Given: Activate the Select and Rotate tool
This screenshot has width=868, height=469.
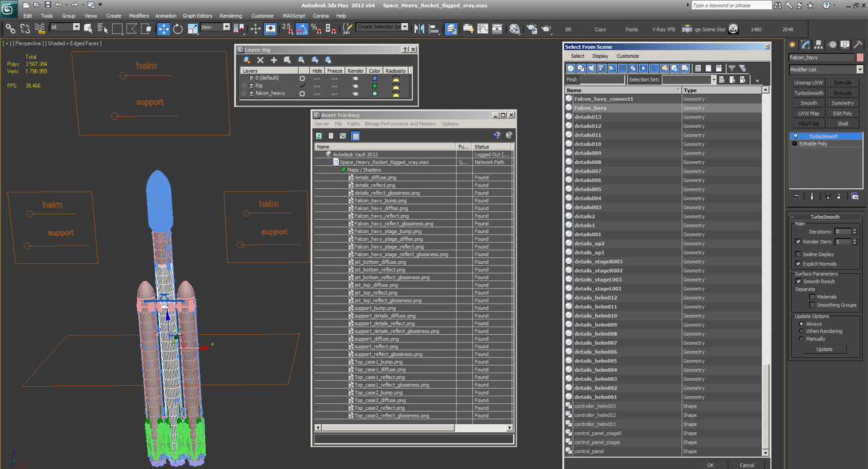Looking at the screenshot, I should (x=178, y=28).
